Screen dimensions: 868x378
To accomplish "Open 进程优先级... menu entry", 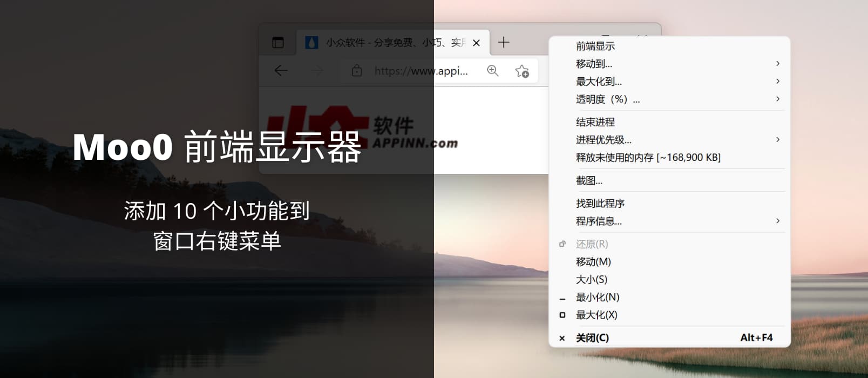I will tap(669, 140).
